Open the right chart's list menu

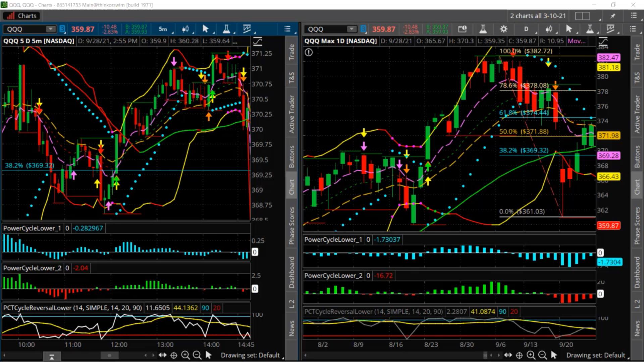[633, 29]
